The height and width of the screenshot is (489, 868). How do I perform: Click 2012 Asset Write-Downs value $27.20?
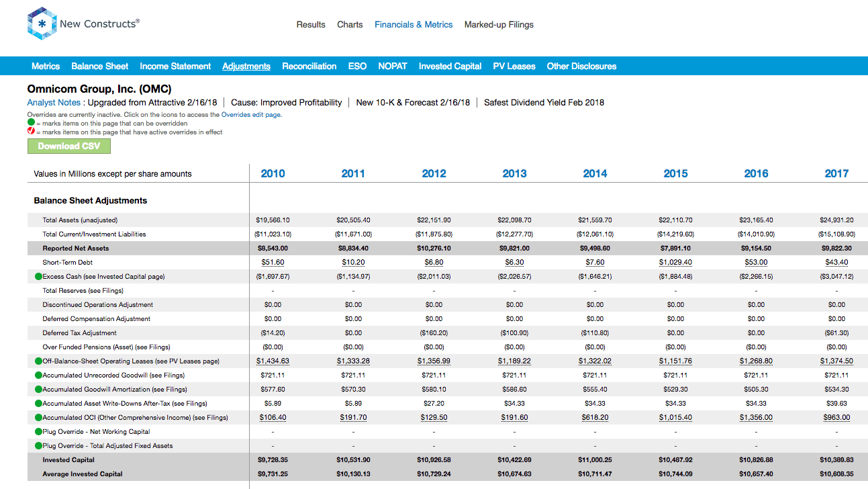434,404
